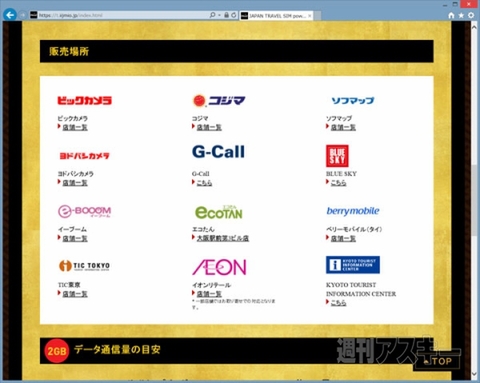Click the Kyoto Tourist Information Center logo
The height and width of the screenshot is (383, 480).
pos(353,265)
